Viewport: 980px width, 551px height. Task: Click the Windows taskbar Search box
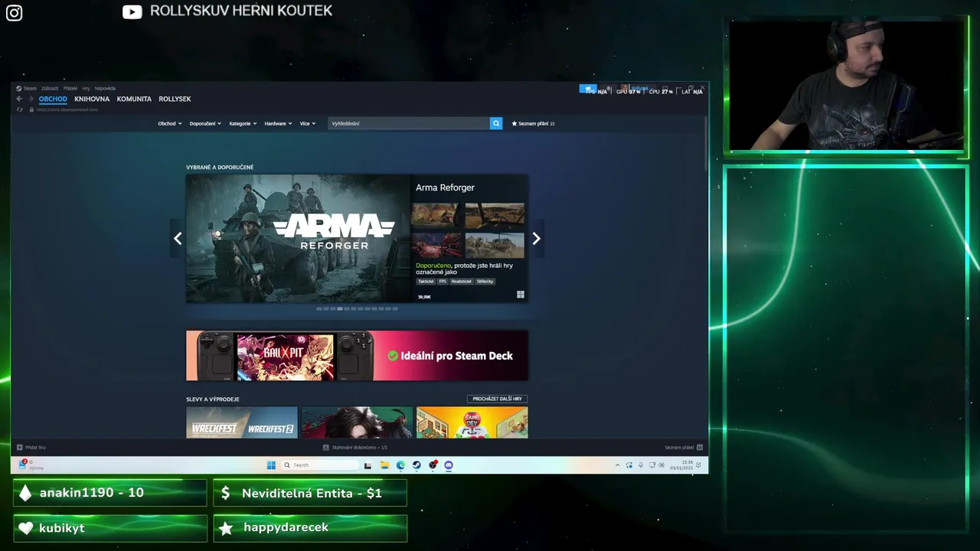pos(319,465)
